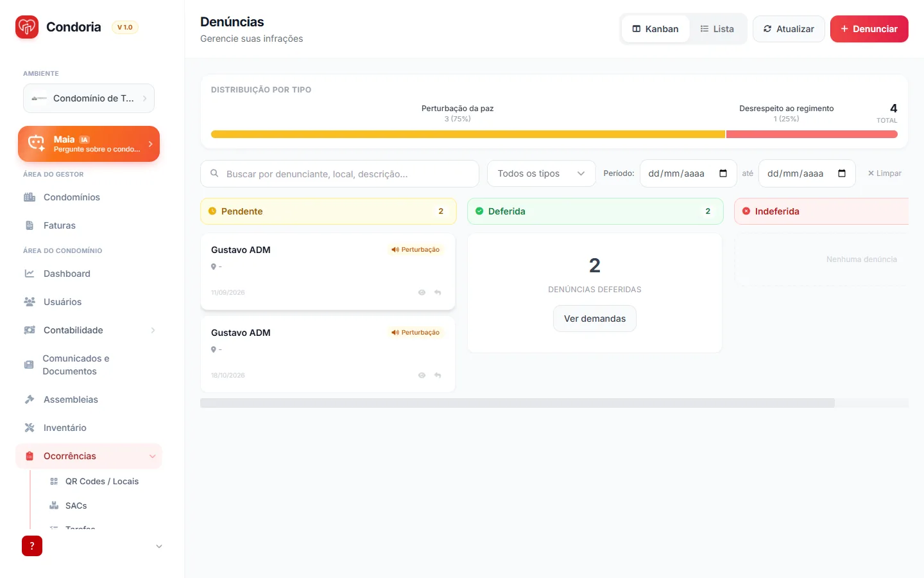
Task: Open the Condomínios building icon
Action: 30,197
